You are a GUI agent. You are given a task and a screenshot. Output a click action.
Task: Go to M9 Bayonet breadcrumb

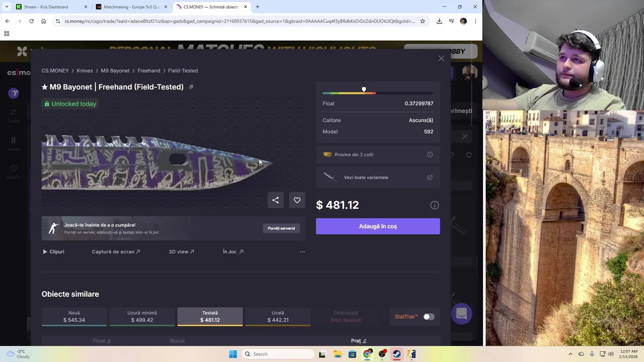click(115, 70)
